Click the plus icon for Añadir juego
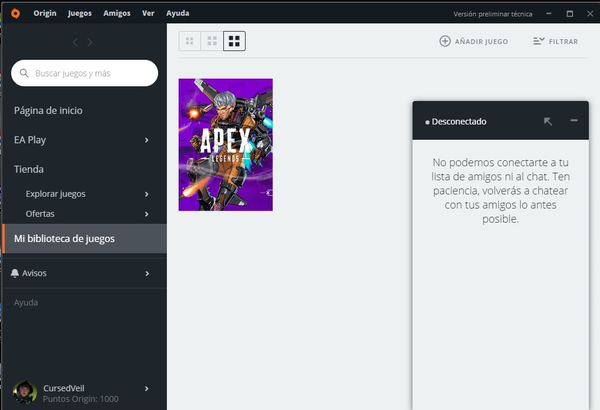600x410 pixels. (445, 41)
